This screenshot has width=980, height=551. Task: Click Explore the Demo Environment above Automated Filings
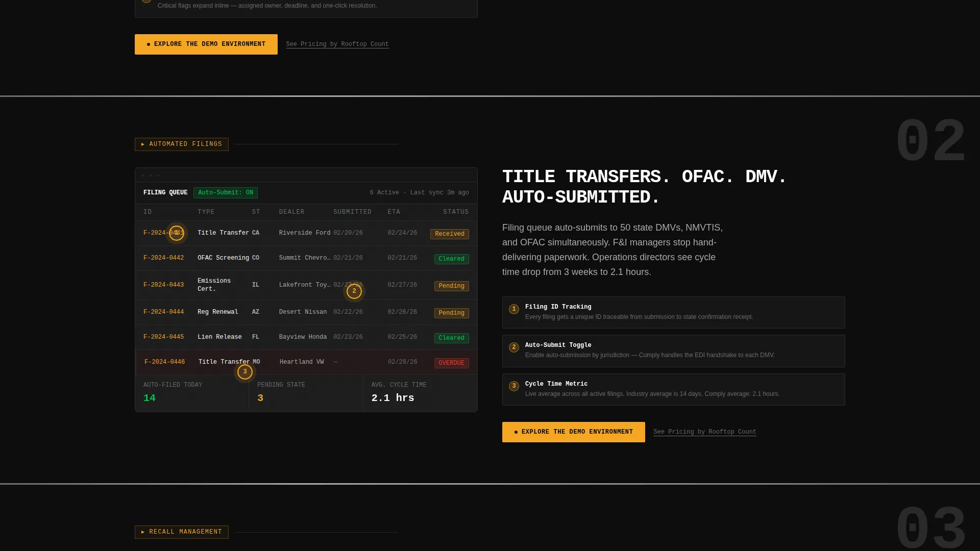(206, 44)
